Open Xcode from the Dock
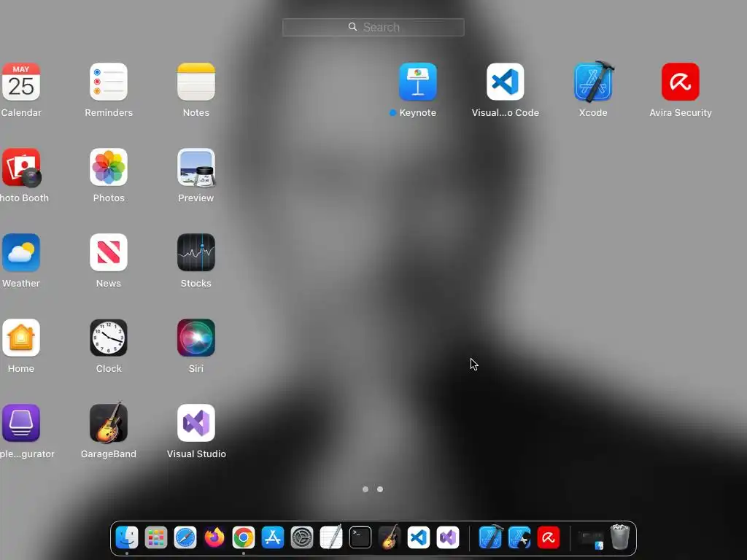 [491, 537]
